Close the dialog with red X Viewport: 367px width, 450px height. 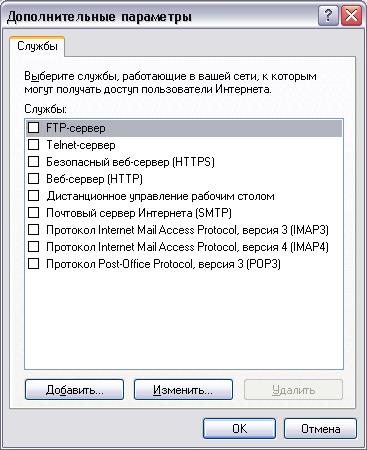351,16
